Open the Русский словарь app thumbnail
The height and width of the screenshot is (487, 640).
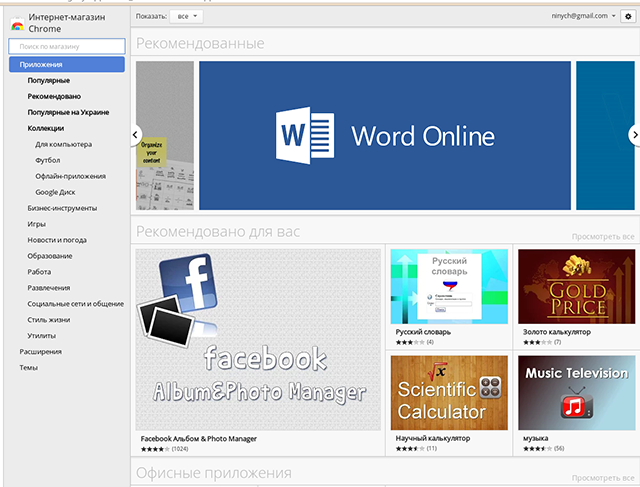(x=449, y=287)
